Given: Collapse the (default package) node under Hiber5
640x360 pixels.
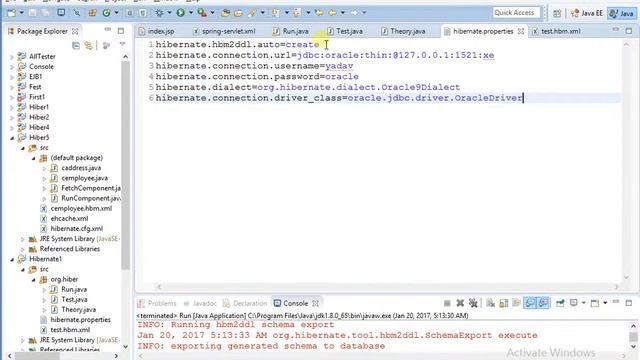Looking at the screenshot, I should click(x=33, y=158).
